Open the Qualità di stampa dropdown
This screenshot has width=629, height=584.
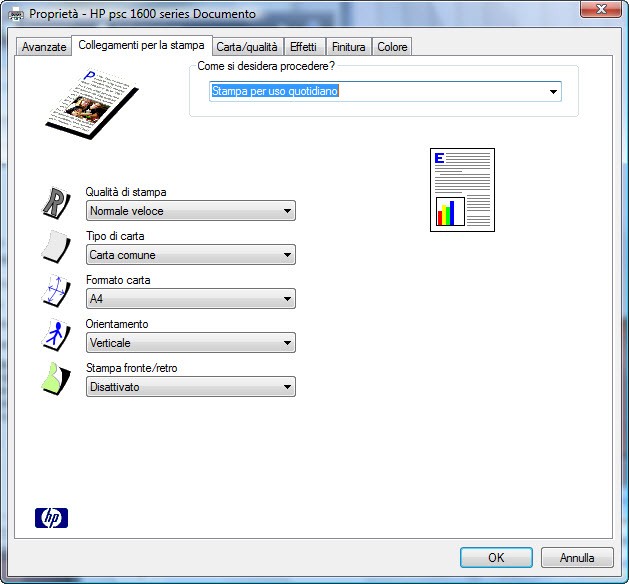click(191, 211)
